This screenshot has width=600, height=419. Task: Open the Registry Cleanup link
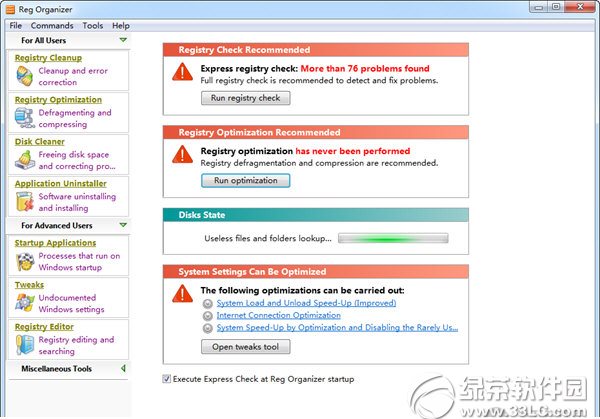(48, 58)
